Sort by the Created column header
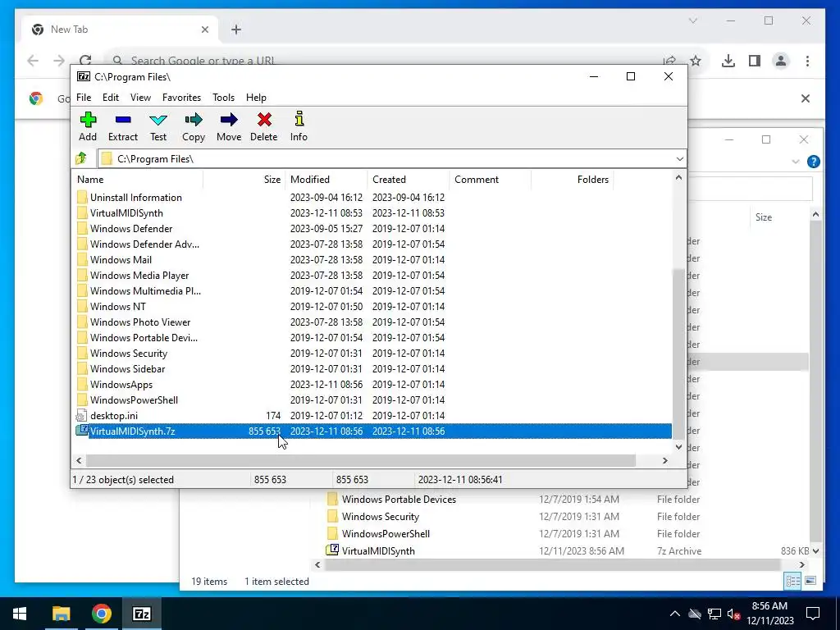This screenshot has height=630, width=840. (x=409, y=180)
